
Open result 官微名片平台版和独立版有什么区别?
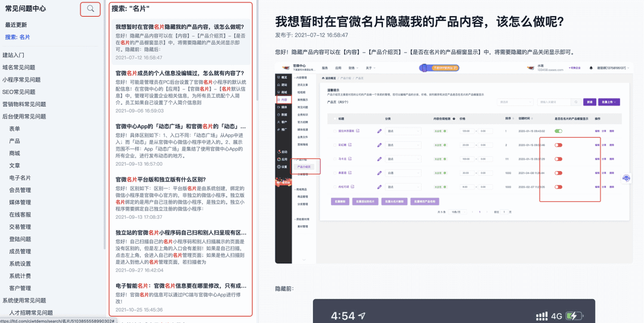(181, 198)
